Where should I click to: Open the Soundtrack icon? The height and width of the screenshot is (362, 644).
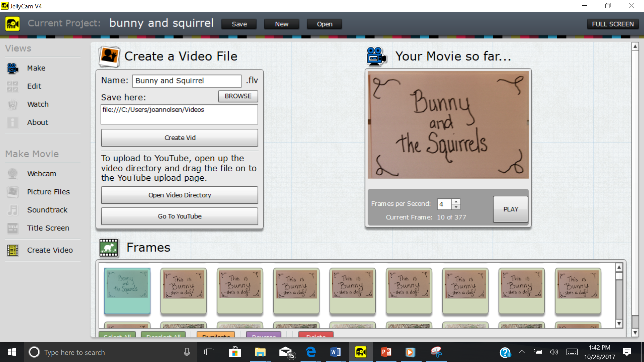pos(12,210)
